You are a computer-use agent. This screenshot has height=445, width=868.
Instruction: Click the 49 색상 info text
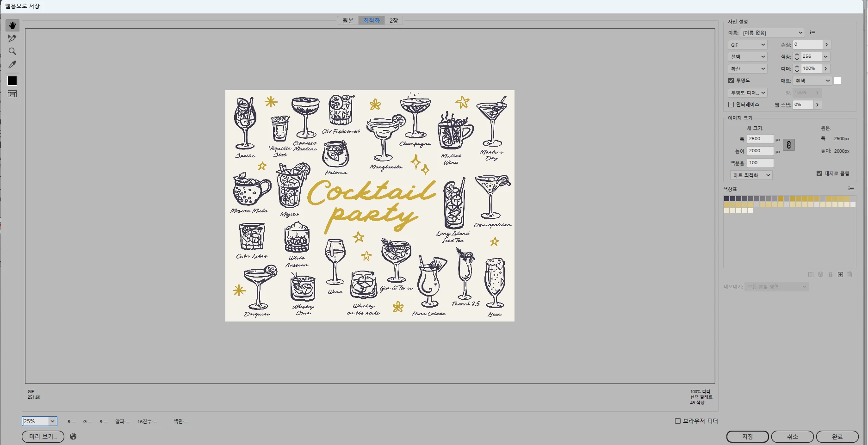(697, 403)
